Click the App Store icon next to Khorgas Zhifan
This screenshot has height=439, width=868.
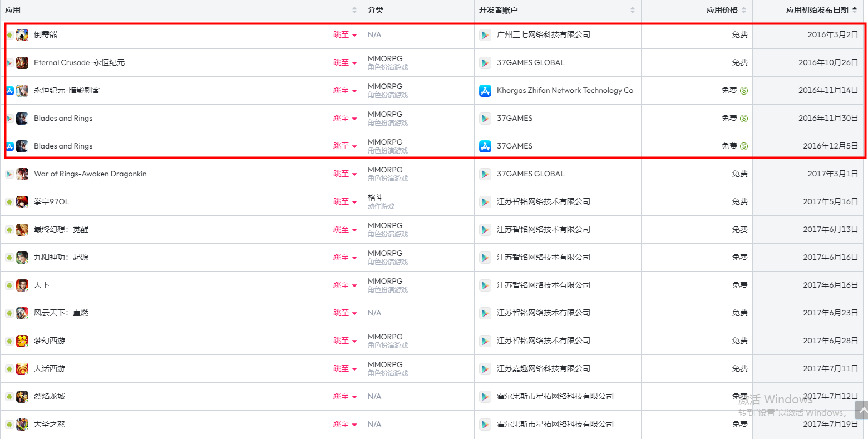pyautogui.click(x=485, y=91)
